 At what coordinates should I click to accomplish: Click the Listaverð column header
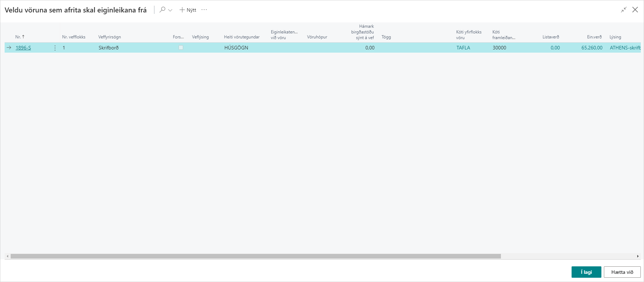coord(550,37)
